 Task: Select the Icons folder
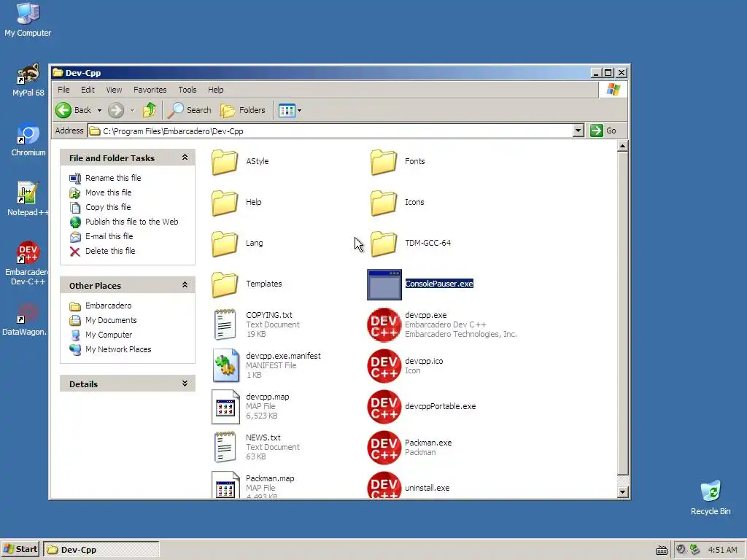[384, 203]
